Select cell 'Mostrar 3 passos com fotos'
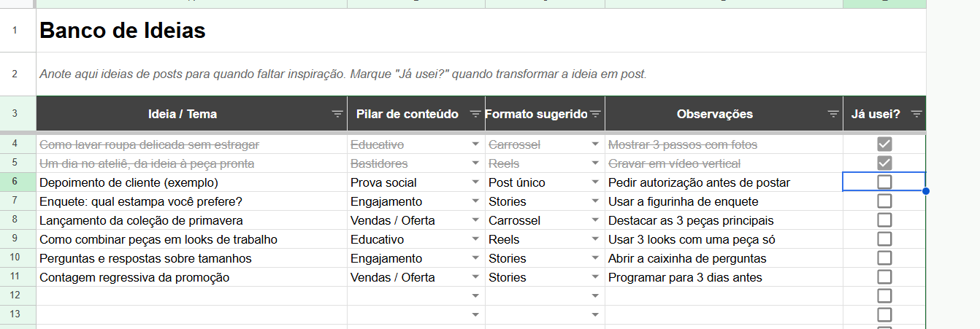The image size is (980, 329). coord(724,144)
